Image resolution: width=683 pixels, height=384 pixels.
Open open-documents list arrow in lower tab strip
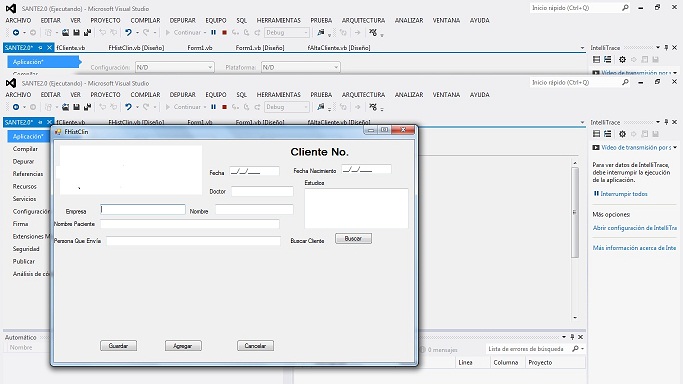582,123
